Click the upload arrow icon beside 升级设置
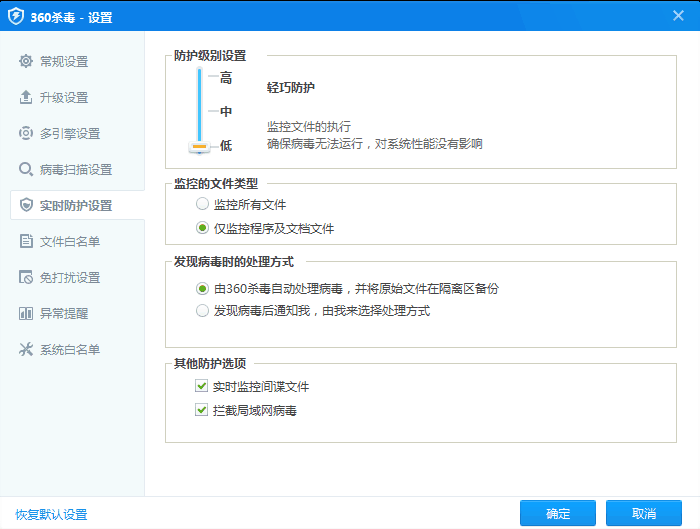Viewport: 700px width, 529px height. [x=26, y=97]
